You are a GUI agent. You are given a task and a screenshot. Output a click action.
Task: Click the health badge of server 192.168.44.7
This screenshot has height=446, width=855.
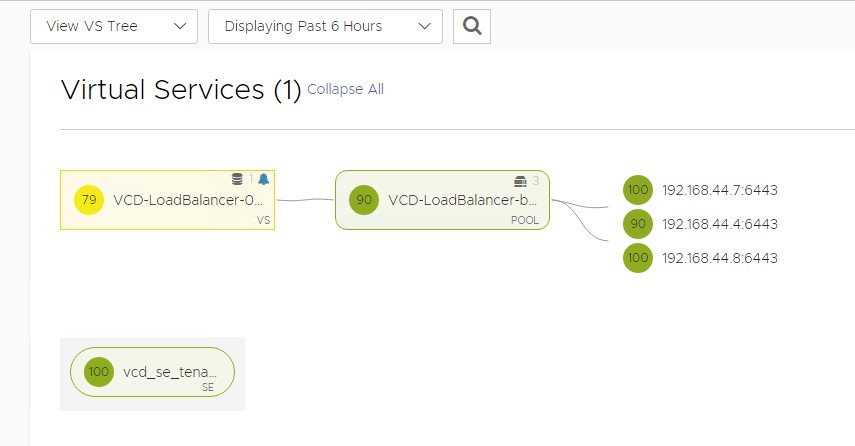click(637, 190)
